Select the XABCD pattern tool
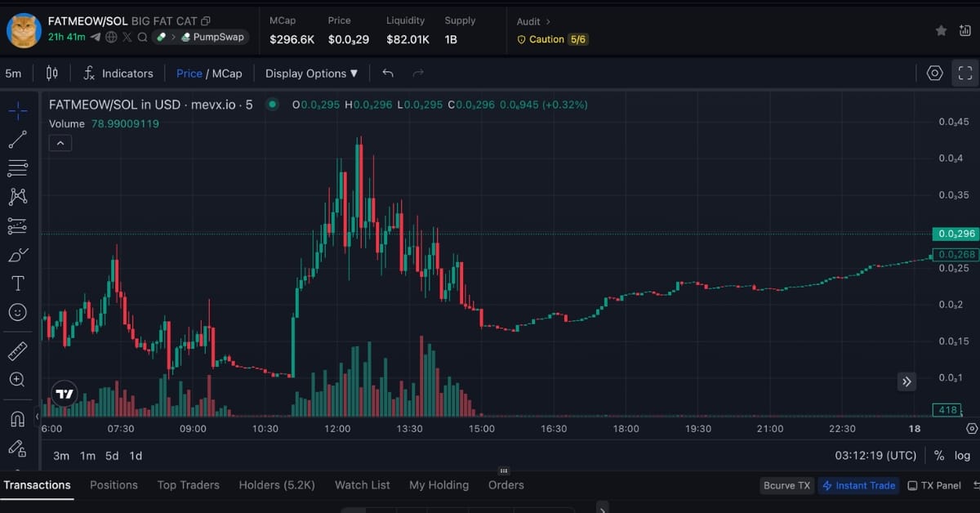The image size is (980, 513). point(17,197)
